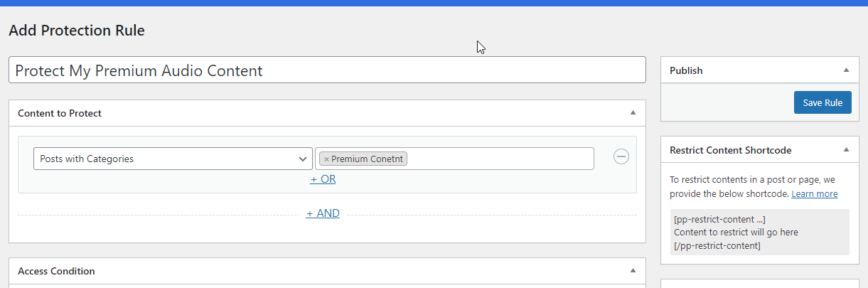
Task: Click the Restrict Content Shortcode heading
Action: tap(731, 150)
